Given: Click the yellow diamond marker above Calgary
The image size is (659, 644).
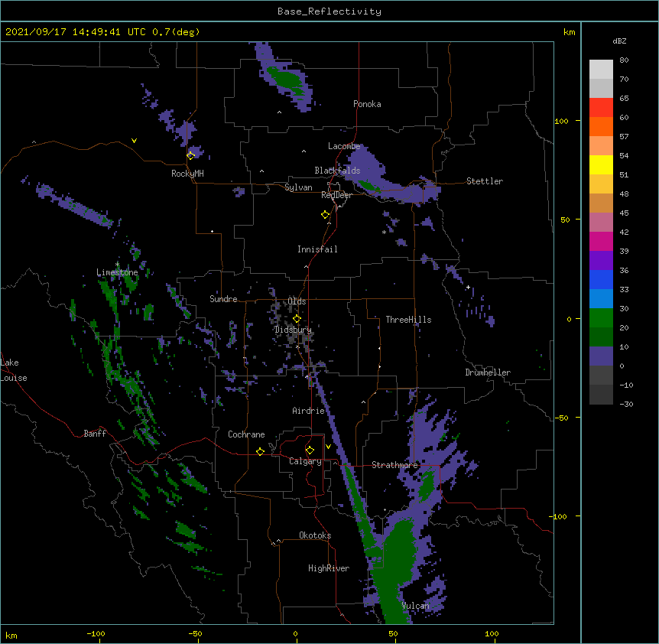Looking at the screenshot, I should (x=310, y=450).
